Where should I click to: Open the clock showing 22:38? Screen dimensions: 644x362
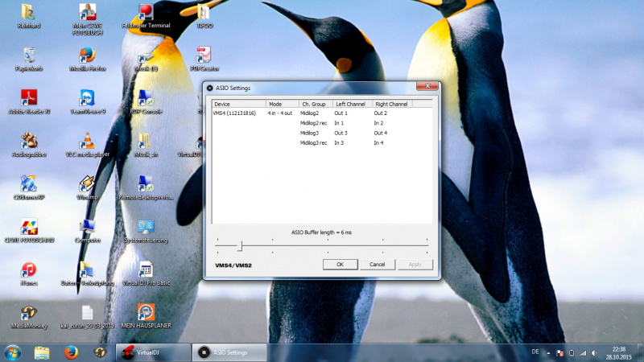[619, 353]
